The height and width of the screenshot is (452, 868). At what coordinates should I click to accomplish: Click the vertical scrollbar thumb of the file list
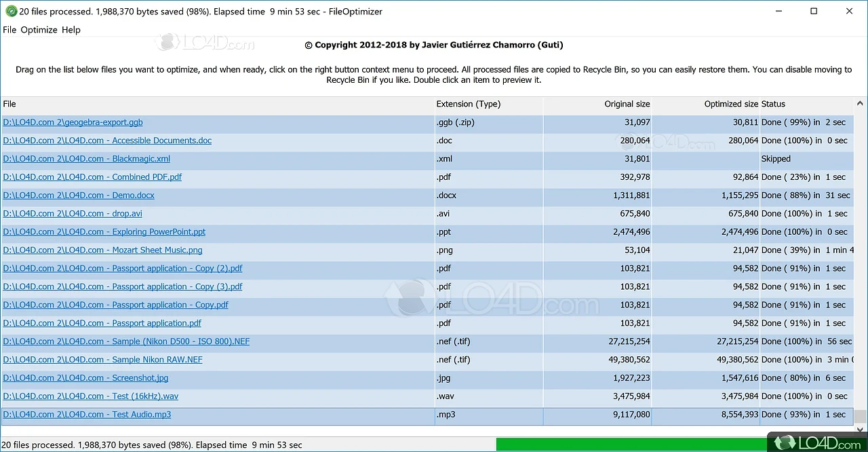[861, 416]
